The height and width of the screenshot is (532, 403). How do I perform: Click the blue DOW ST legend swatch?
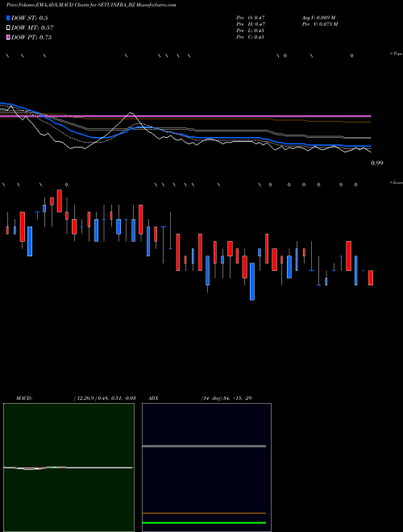click(8, 18)
